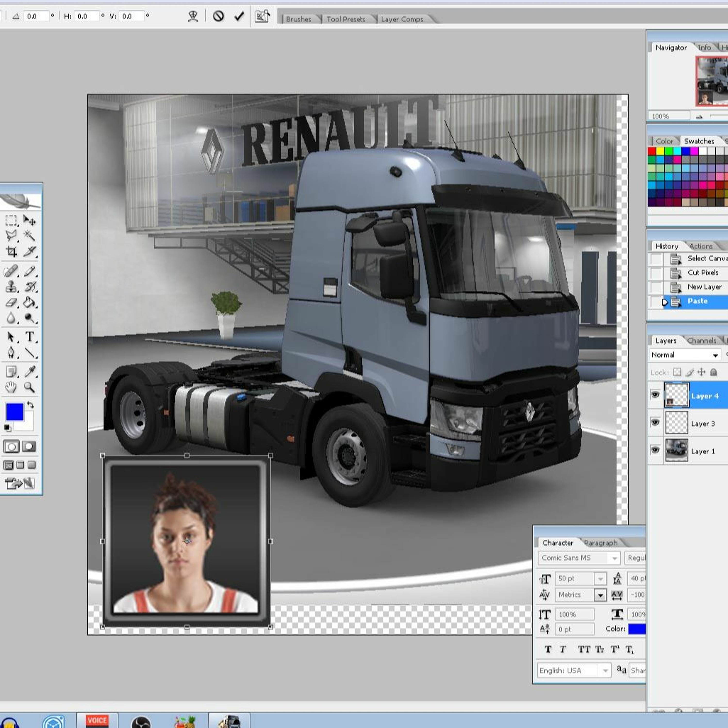This screenshot has width=728, height=728.
Task: Toggle the eye icon for Layer 1
Action: tap(655, 450)
